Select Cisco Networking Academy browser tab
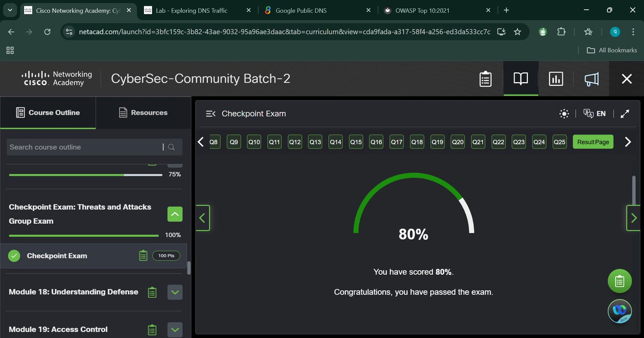Viewport: 644px width, 338px height. coord(78,11)
